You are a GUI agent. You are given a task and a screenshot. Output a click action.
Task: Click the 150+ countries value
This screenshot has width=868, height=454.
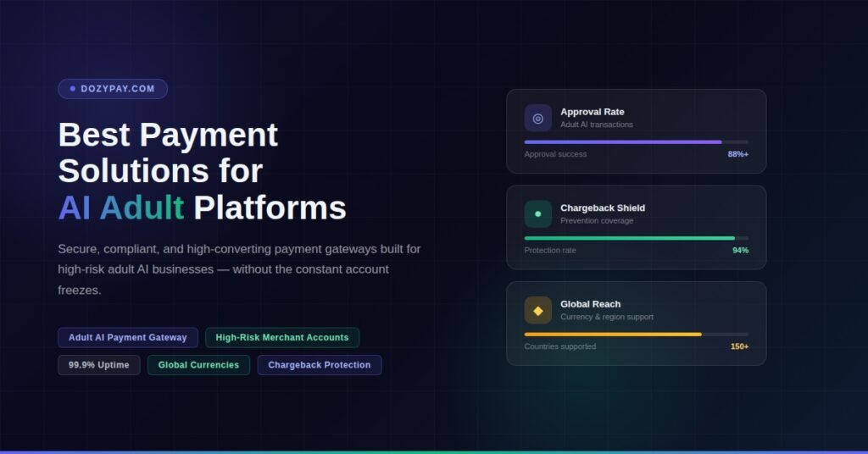(739, 346)
